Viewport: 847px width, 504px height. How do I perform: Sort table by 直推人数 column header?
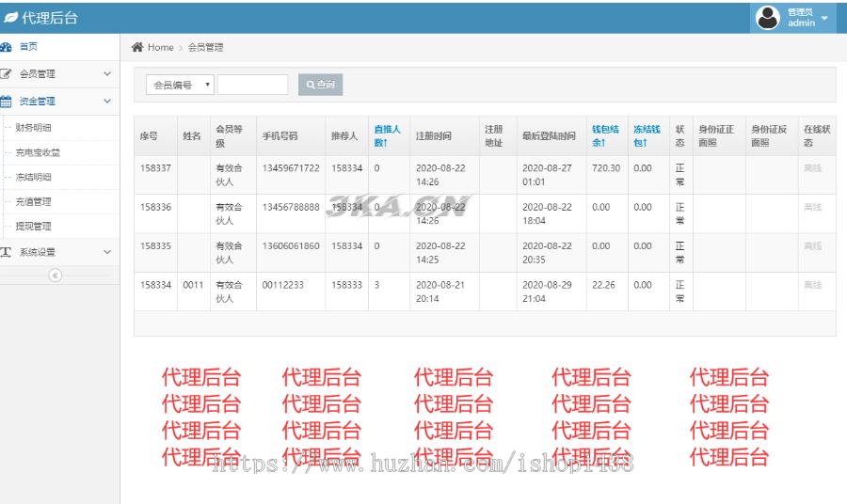click(387, 135)
